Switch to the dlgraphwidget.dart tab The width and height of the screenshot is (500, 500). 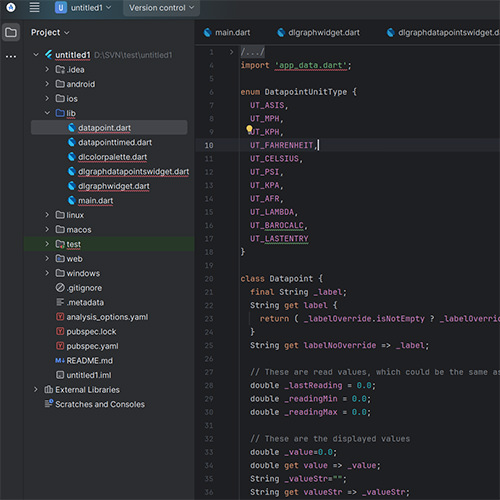tap(318, 32)
